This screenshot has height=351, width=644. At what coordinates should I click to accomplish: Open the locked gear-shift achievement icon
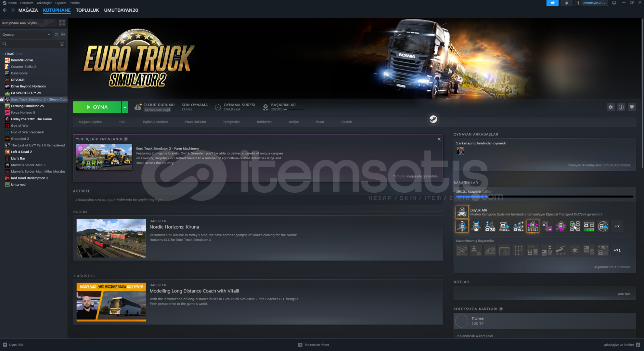tap(518, 251)
